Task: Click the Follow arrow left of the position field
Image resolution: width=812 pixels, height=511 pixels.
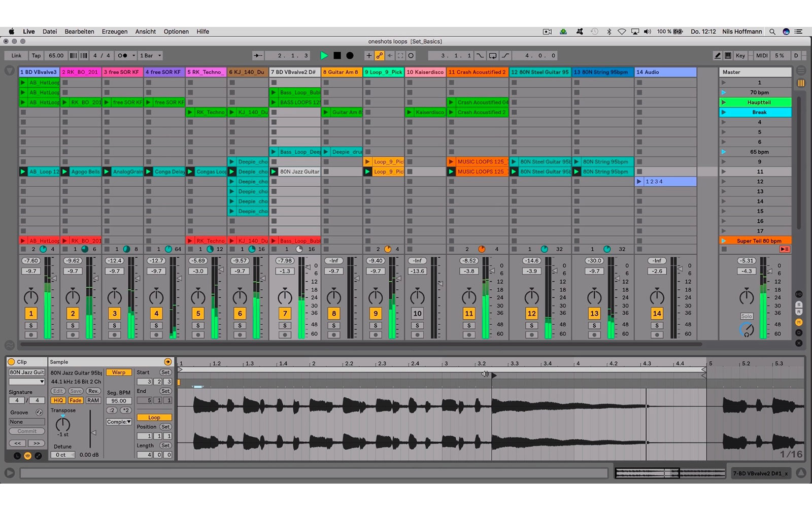Action: pyautogui.click(x=258, y=55)
